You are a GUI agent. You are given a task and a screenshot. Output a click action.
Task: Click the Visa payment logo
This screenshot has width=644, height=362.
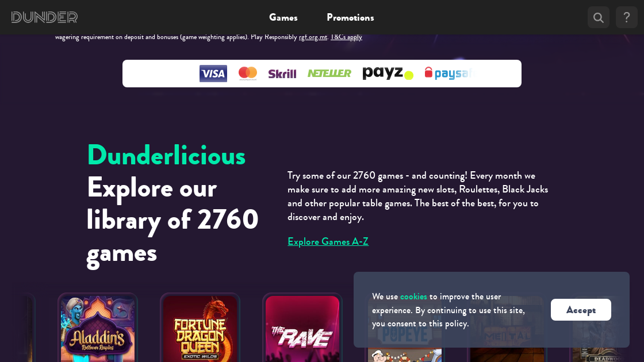[x=213, y=74]
